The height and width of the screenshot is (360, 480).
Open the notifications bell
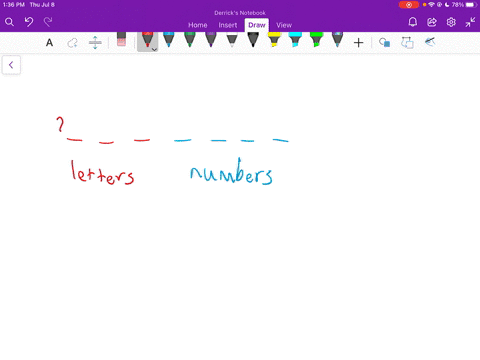click(413, 22)
